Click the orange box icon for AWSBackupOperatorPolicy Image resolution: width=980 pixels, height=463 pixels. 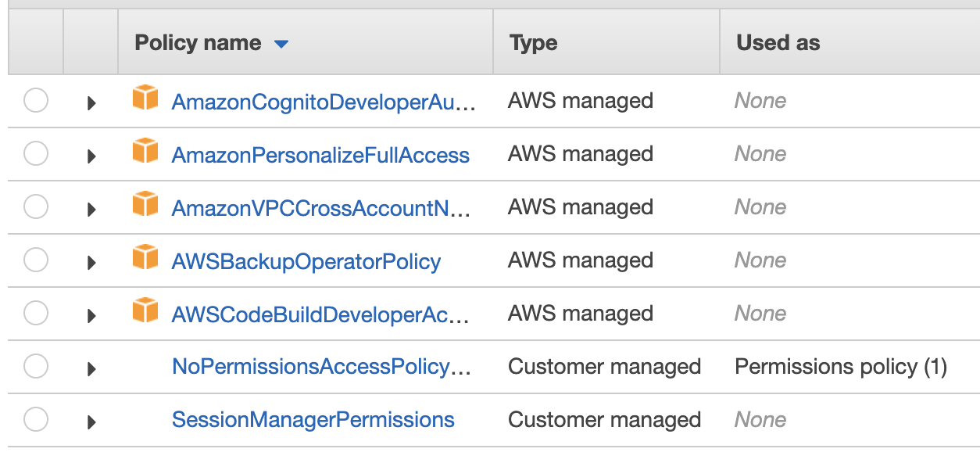point(145,258)
